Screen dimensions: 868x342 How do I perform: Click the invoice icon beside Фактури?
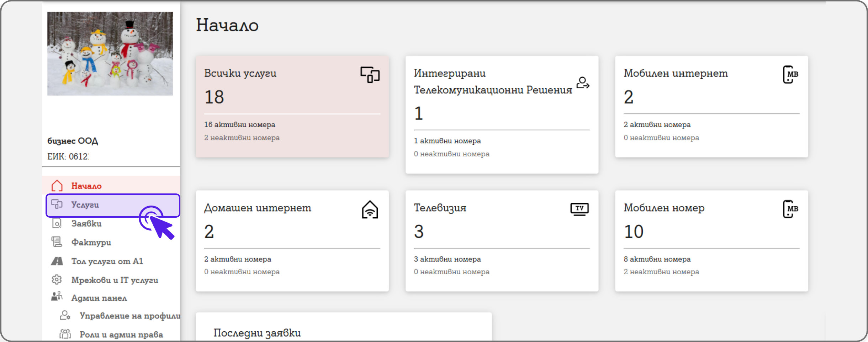(57, 242)
